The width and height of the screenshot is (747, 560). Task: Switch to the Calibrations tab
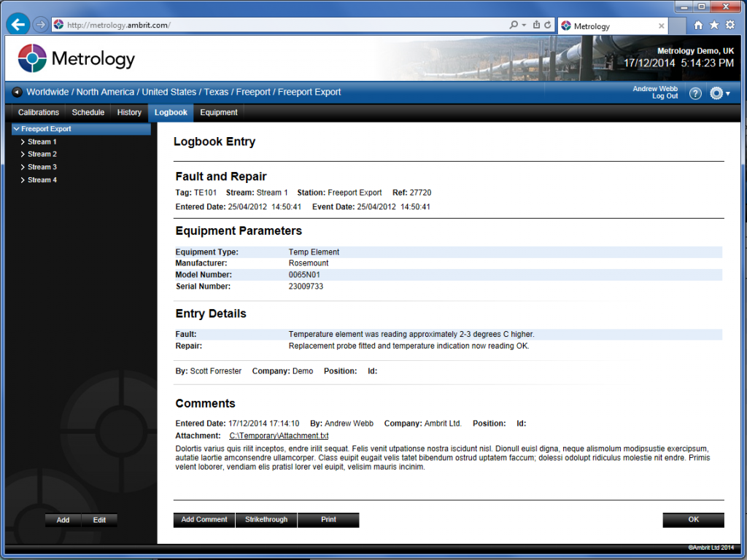[38, 112]
